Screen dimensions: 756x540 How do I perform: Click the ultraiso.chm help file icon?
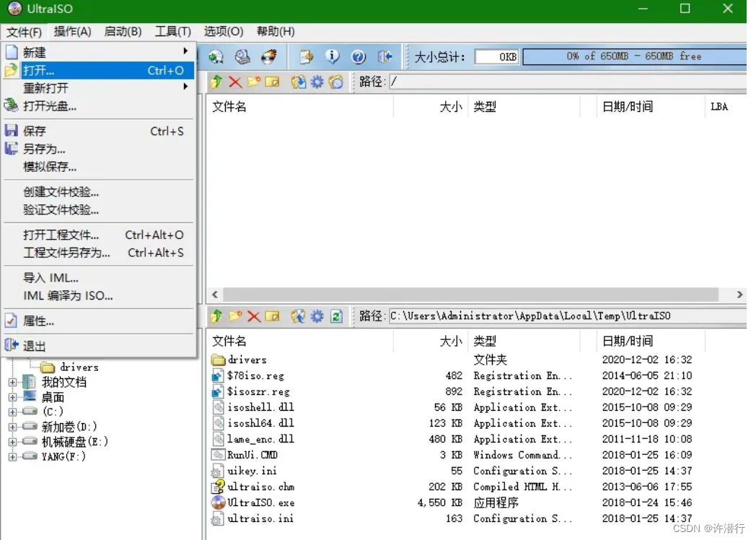pyautogui.click(x=218, y=487)
